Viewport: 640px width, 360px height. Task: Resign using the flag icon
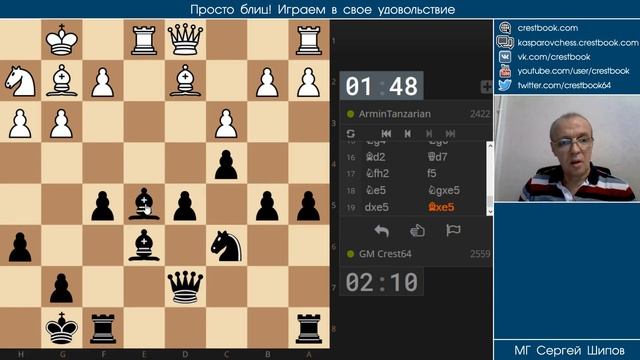coord(453,231)
